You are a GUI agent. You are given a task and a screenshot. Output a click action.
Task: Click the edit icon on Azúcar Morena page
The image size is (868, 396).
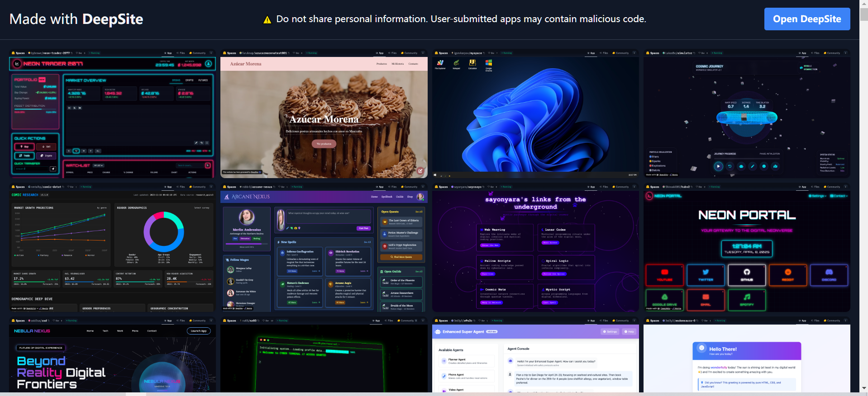420,171
